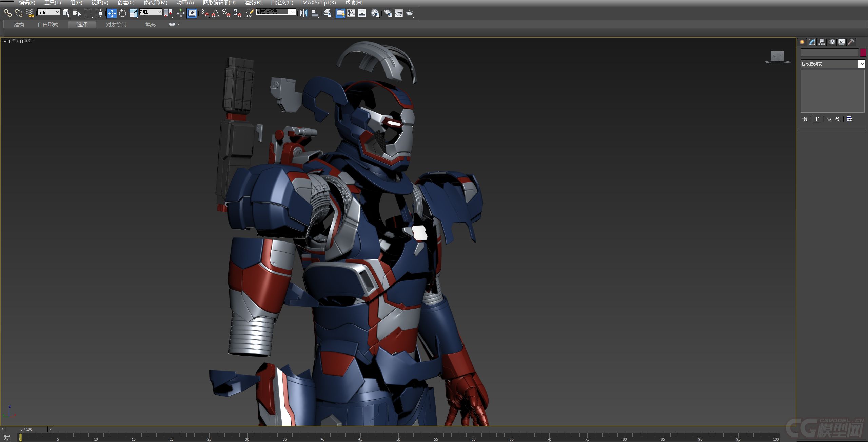This screenshot has width=868, height=442.
Task: Open the Select by Name dialog
Action: tap(77, 13)
